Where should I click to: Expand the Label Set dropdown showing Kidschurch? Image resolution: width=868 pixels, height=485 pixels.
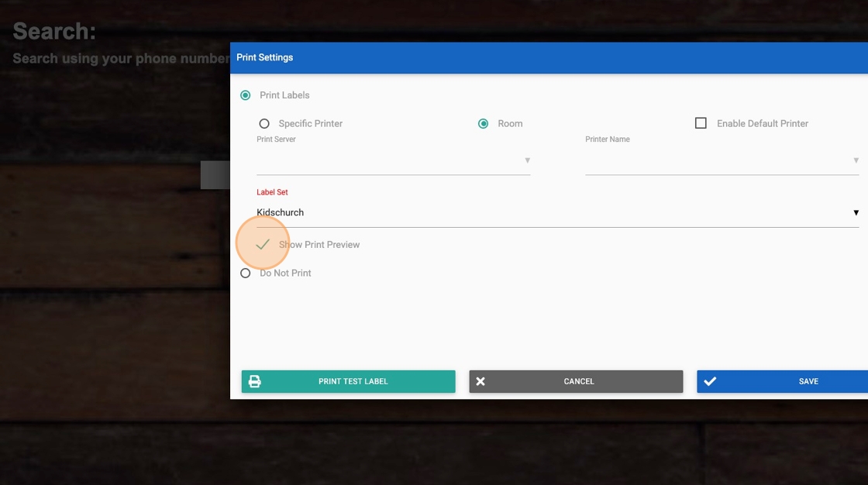click(557, 212)
